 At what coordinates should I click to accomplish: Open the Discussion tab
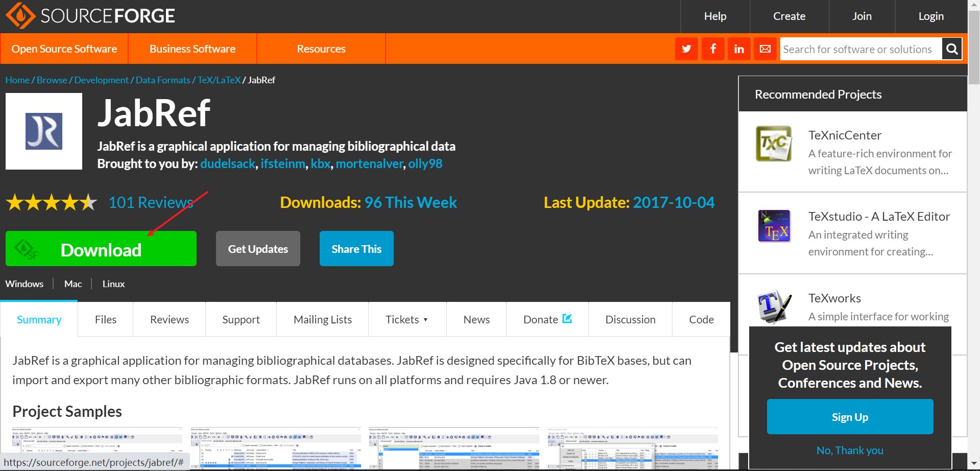tap(630, 319)
